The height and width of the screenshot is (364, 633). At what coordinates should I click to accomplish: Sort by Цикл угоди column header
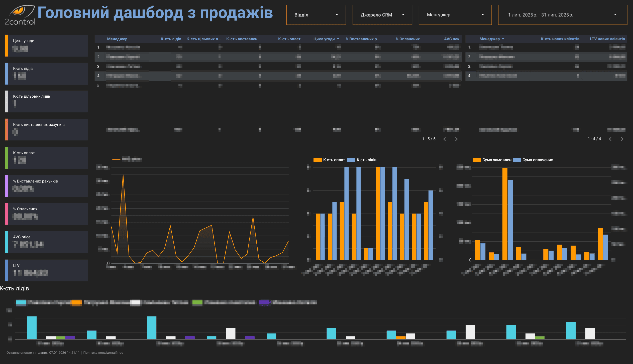tap(324, 39)
